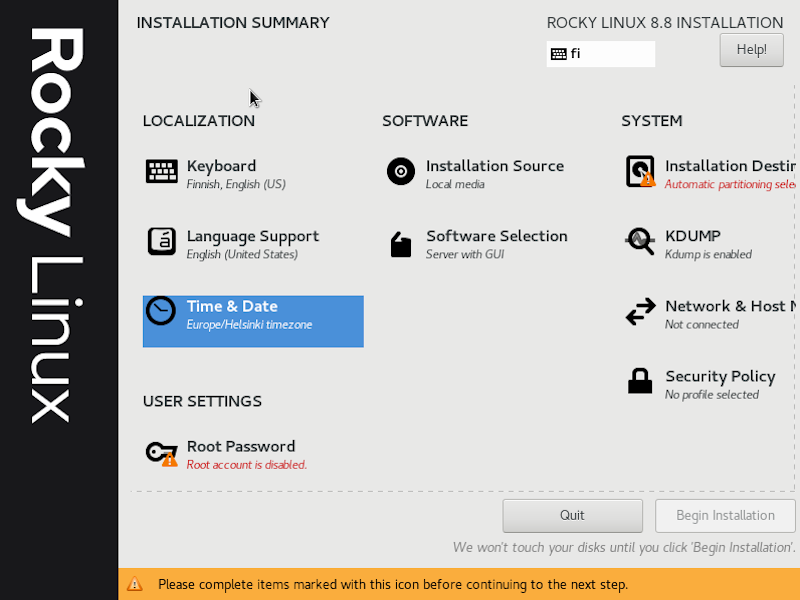Open the Europe/Helsinki timezone setting

(x=249, y=325)
